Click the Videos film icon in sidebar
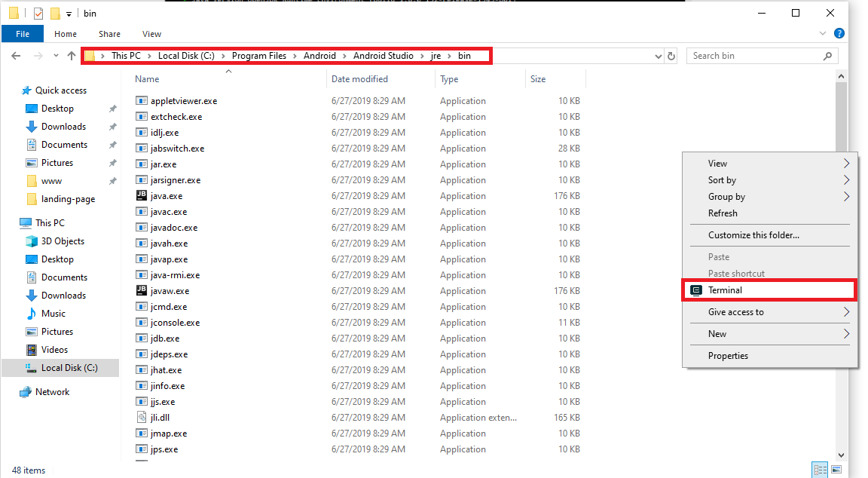 [x=32, y=350]
